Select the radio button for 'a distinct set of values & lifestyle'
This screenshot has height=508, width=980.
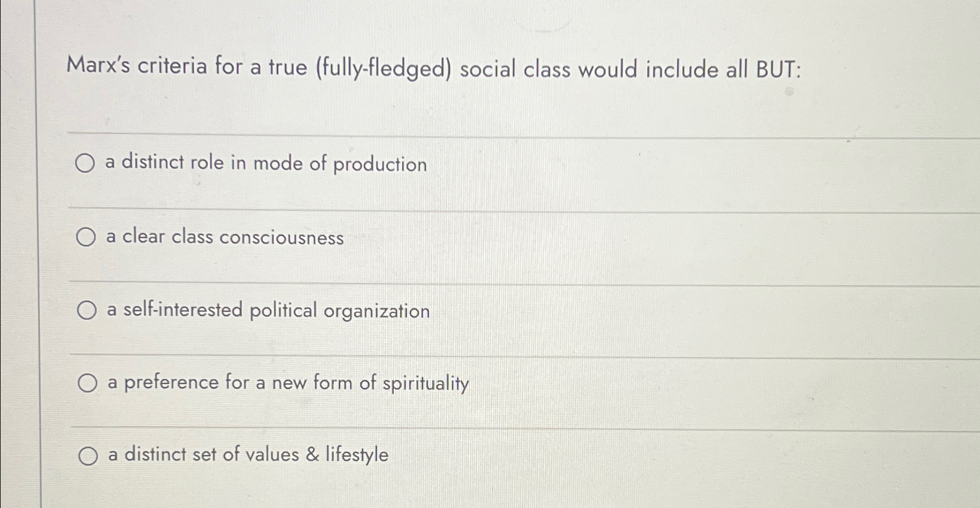coord(88,455)
